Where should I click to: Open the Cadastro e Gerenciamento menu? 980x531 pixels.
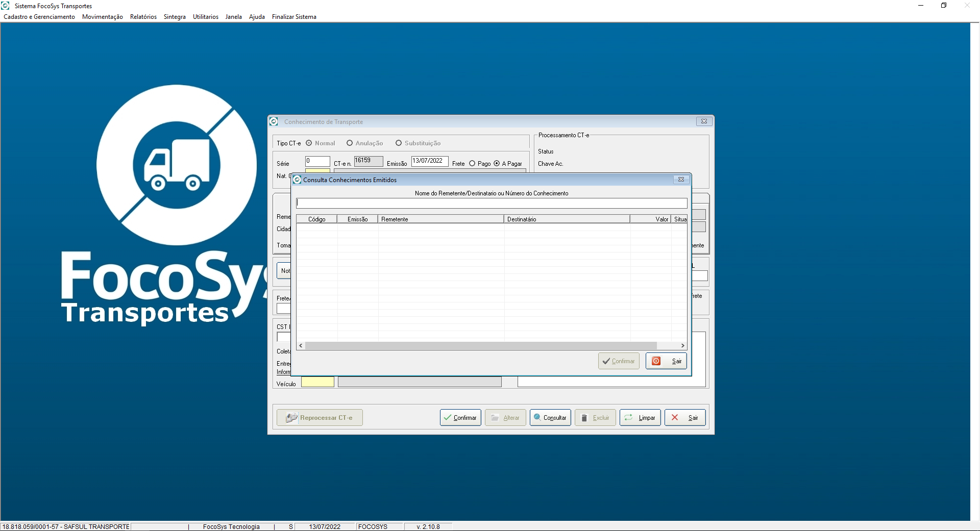[39, 17]
